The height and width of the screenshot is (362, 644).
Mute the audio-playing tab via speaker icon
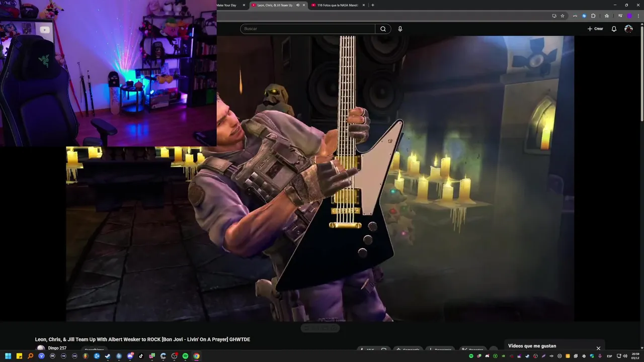tap(298, 5)
